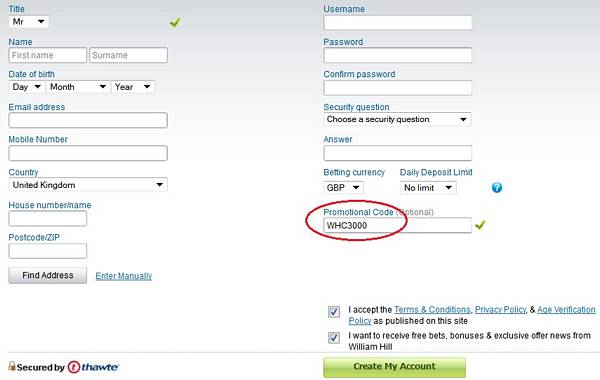Screen dimensions: 600x380
Task: Open the Country dropdown showing United Kingdom
Action: (88, 185)
